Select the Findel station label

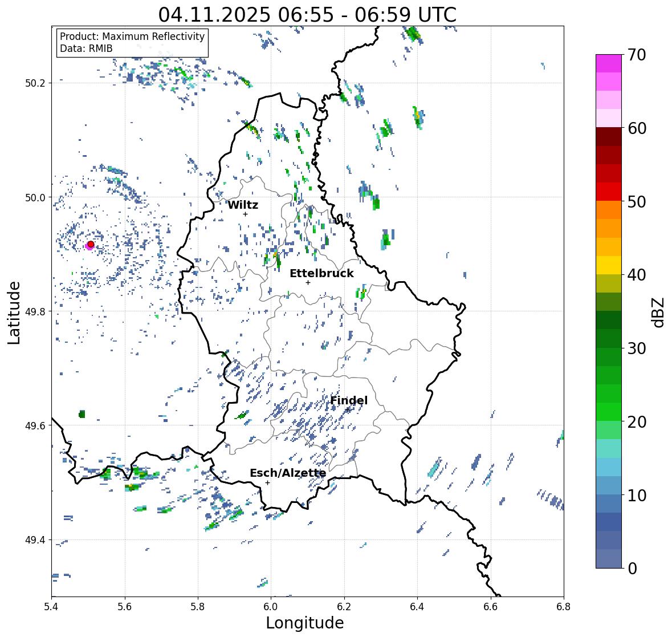[349, 401]
